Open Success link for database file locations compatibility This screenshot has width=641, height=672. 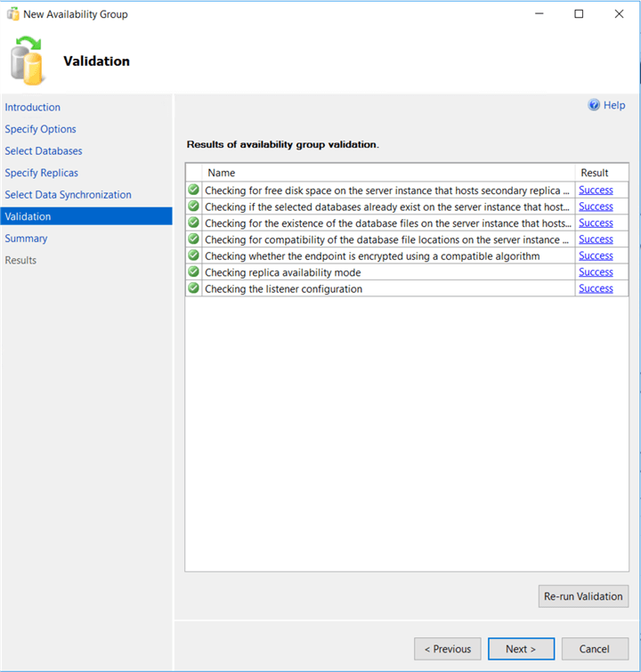pos(596,239)
